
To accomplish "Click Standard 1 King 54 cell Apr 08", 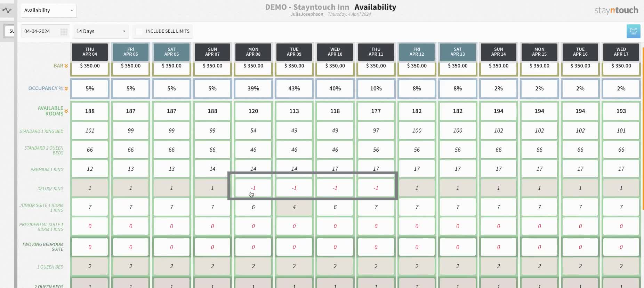I will tap(253, 130).
